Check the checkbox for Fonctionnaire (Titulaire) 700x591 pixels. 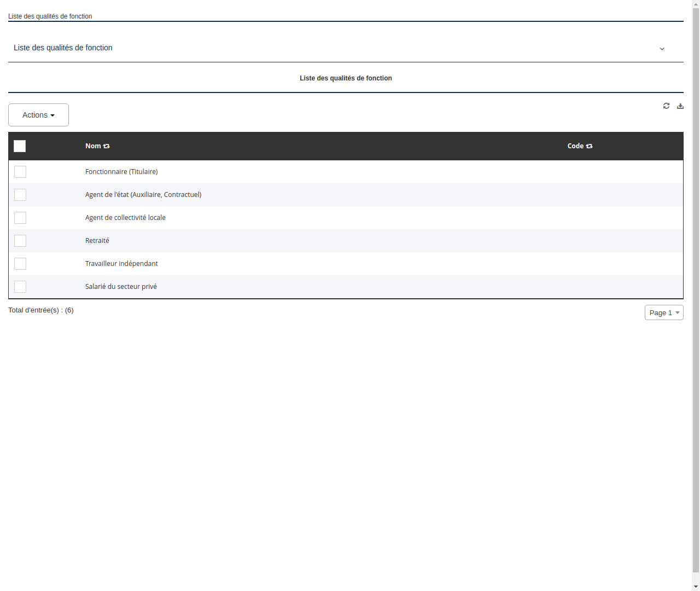pos(20,172)
